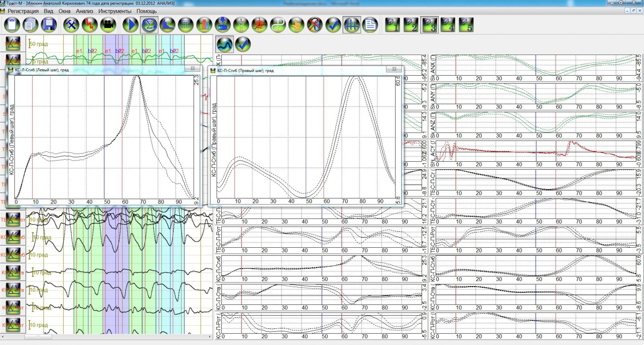The height and width of the screenshot is (345, 644).
Task: Click the pointing hand icon
Action: pyautogui.click(x=296, y=25)
